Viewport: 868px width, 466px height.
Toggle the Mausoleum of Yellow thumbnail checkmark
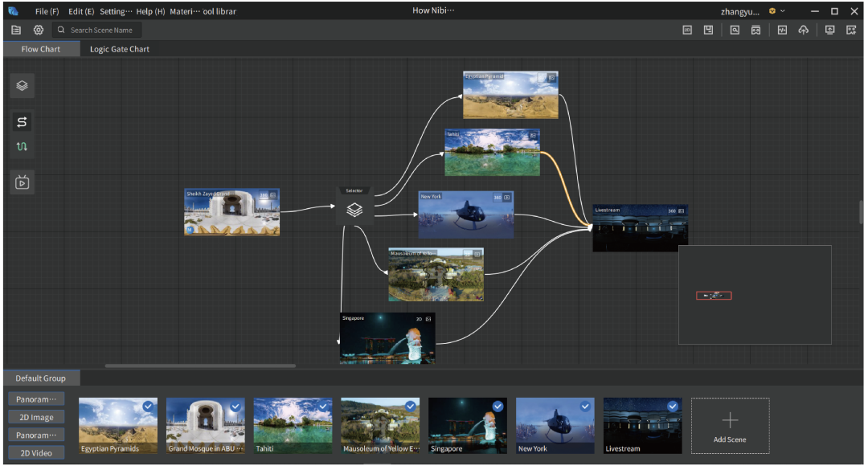(410, 407)
